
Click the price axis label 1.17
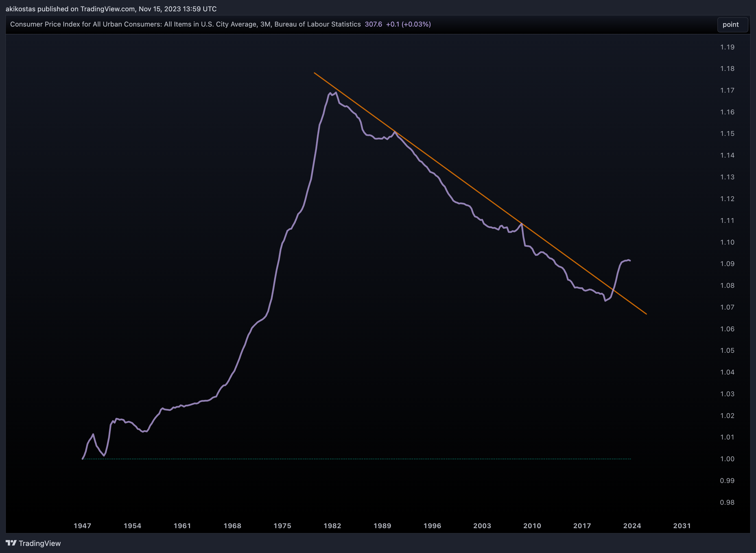727,90
